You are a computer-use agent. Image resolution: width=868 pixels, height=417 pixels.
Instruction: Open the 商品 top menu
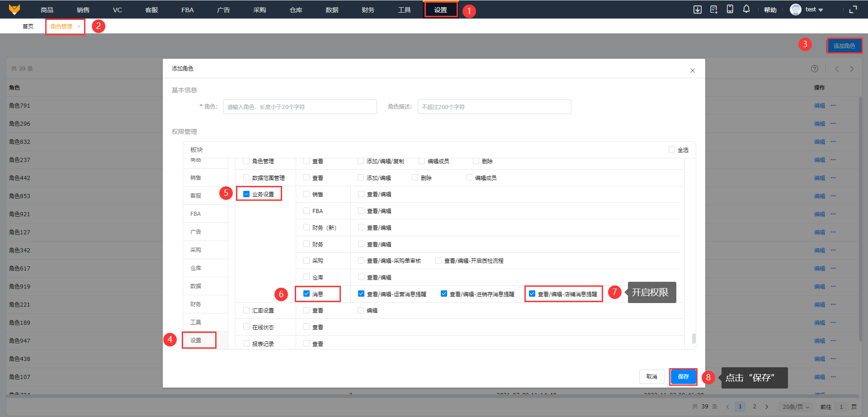(x=47, y=9)
